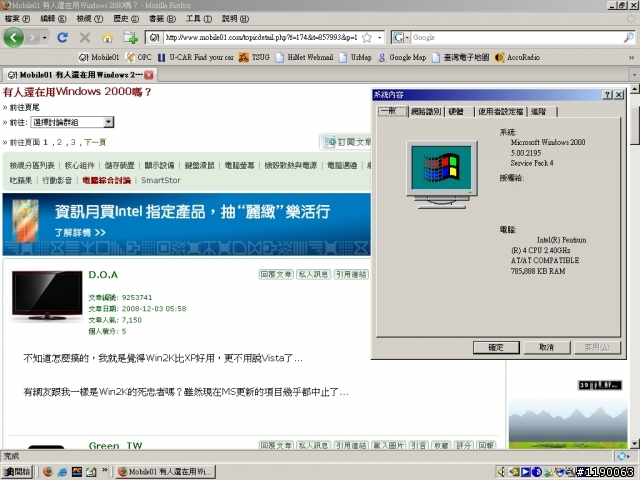Open the TSUG bookmark

[x=254, y=57]
